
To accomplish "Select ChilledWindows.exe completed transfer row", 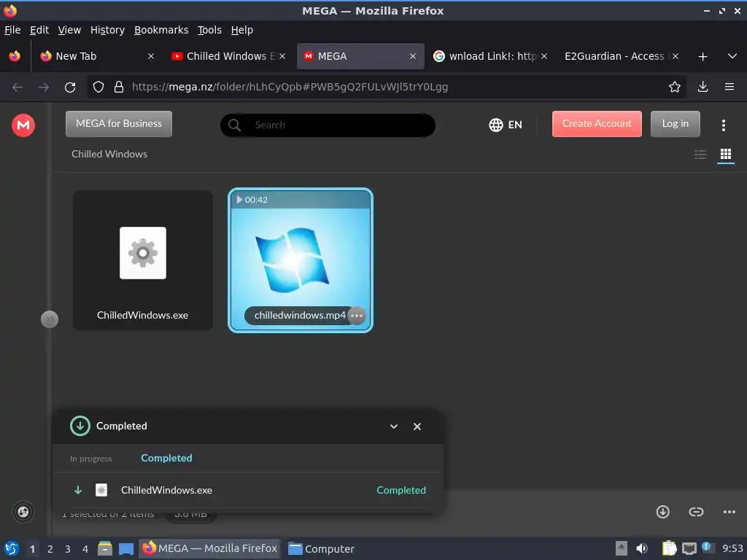I will pyautogui.click(x=248, y=490).
